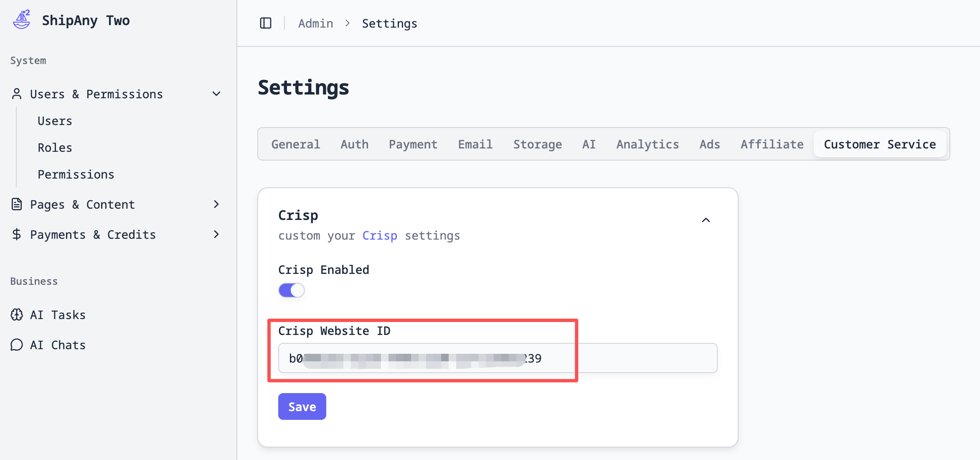
Task: Click the AI Tasks brain icon
Action: pos(17,315)
